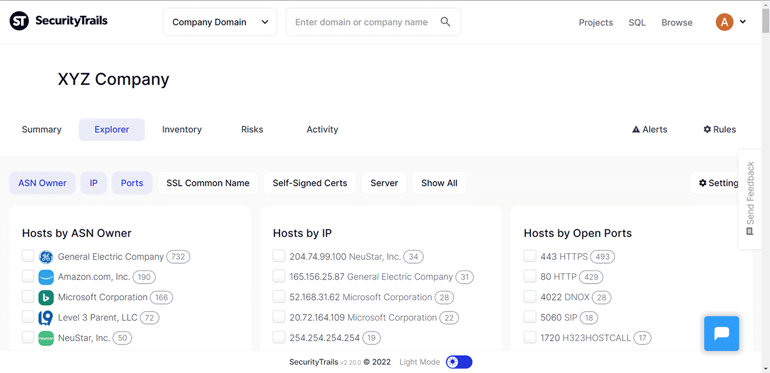Click the orange user avatar A

[724, 22]
